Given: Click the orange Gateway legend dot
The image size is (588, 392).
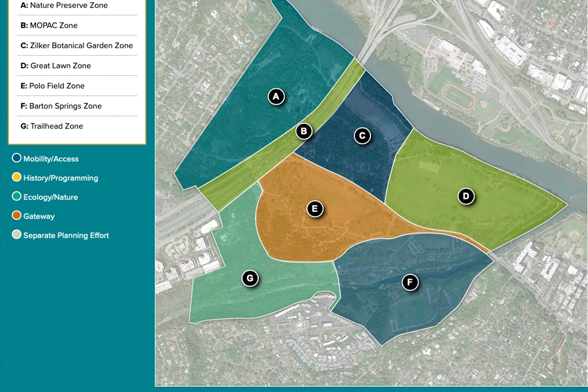Looking at the screenshot, I should [16, 216].
